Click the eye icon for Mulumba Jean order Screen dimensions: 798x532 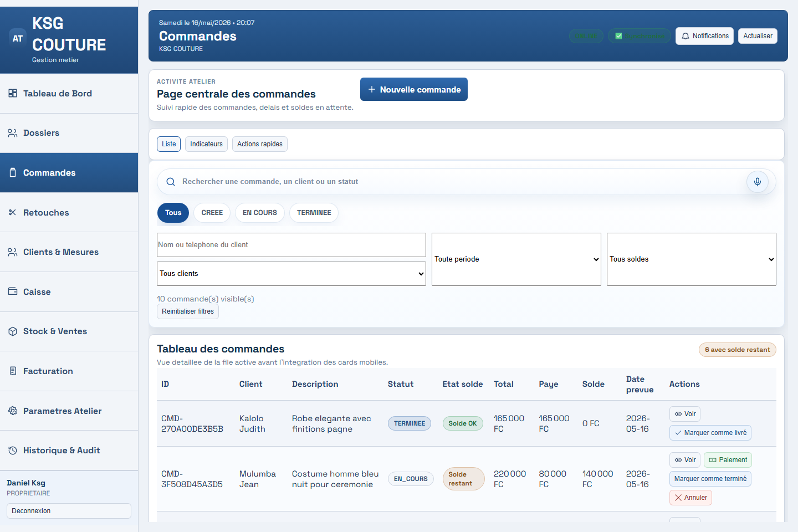point(678,460)
